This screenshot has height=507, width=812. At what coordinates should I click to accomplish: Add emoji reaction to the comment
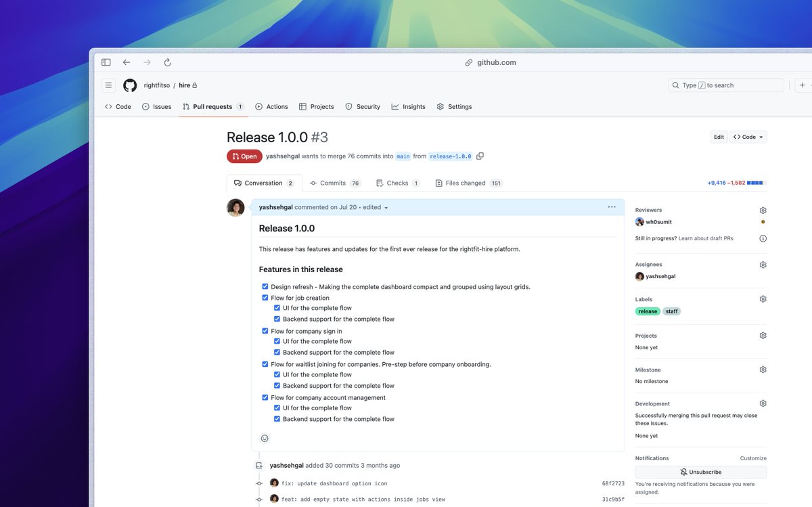265,438
